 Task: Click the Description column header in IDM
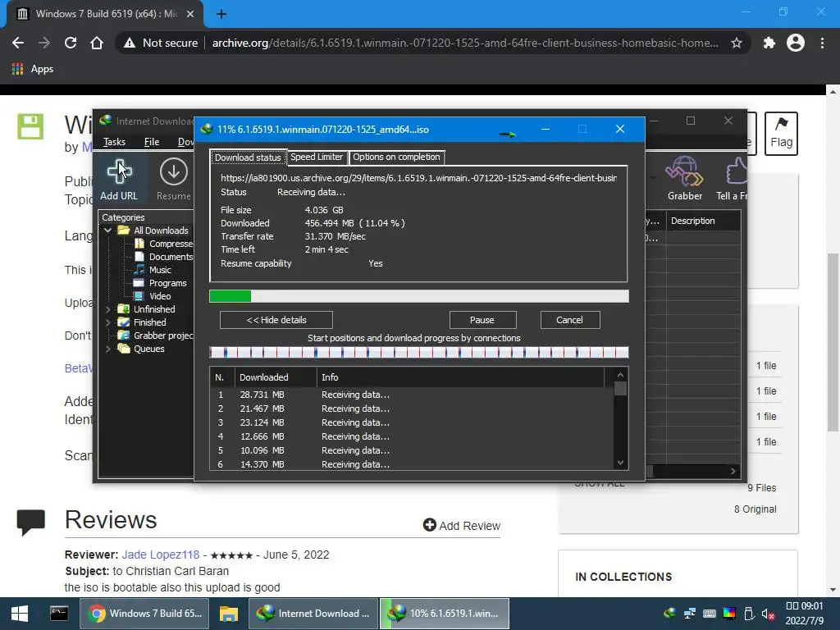pos(703,221)
